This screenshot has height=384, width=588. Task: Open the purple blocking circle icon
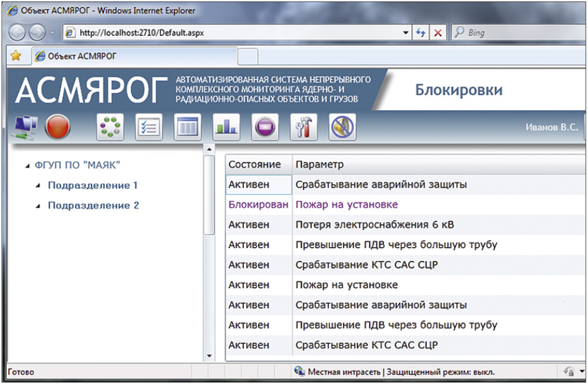point(265,127)
